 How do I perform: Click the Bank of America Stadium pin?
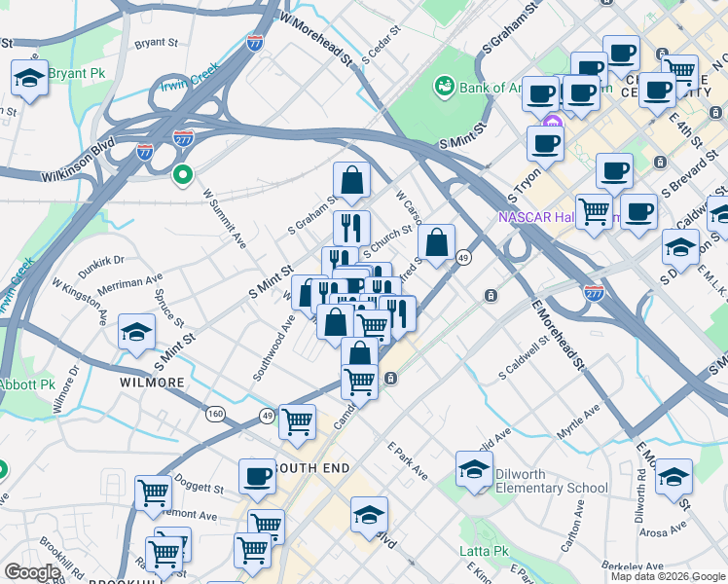445,87
